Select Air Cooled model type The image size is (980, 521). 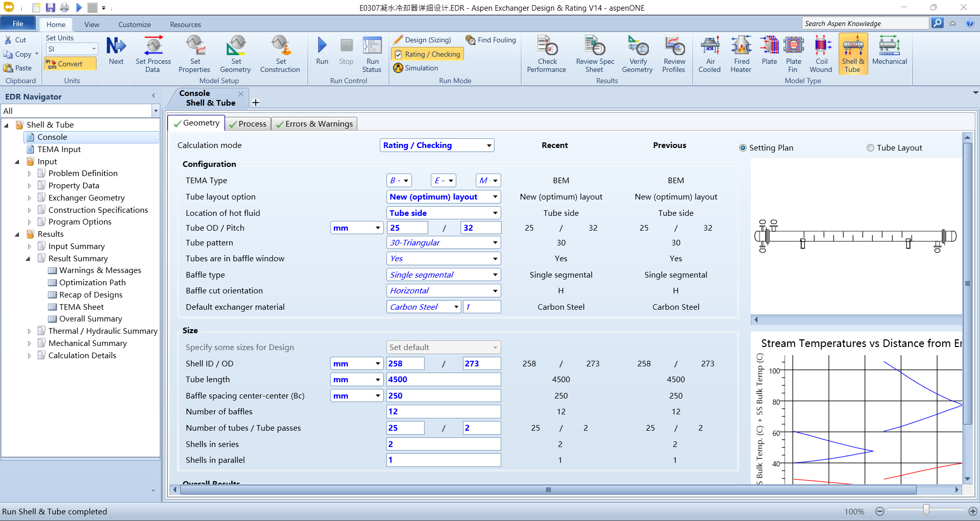point(710,54)
